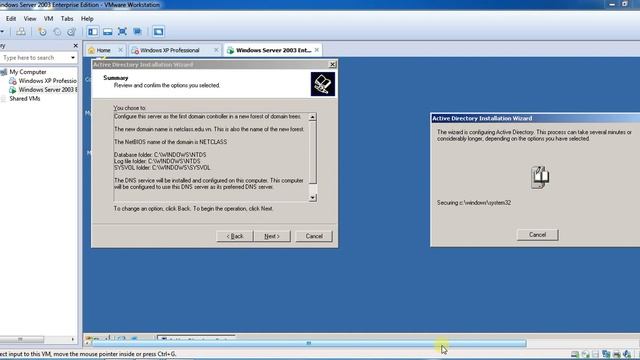This screenshot has width=640, height=360.
Task: Click the animated notebook icon in progress dialog
Action: point(540,177)
